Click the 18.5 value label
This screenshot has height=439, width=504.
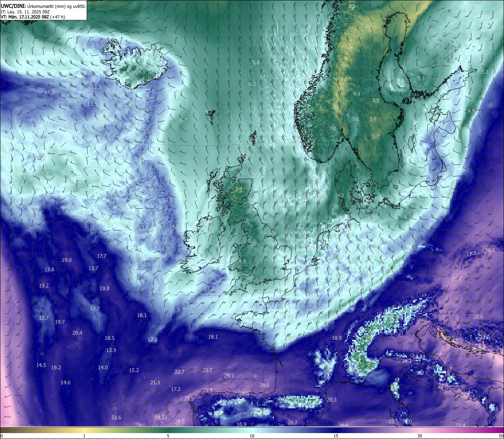[109, 338]
